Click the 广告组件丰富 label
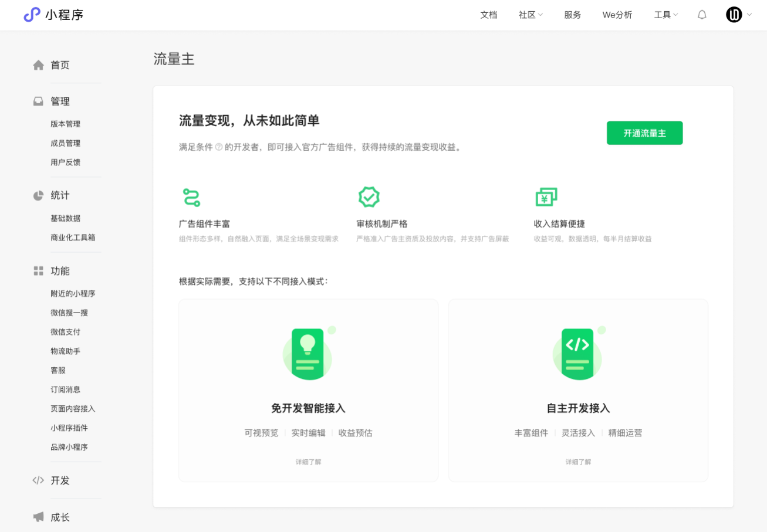Viewport: 767px width, 532px height. pyautogui.click(x=204, y=224)
